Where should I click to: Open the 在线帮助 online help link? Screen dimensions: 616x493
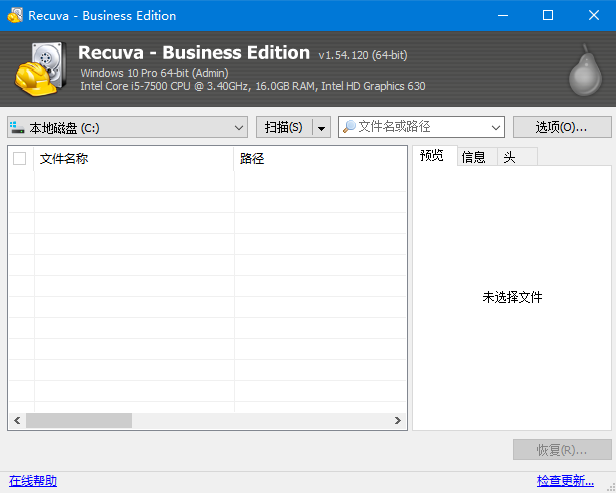pos(33,480)
